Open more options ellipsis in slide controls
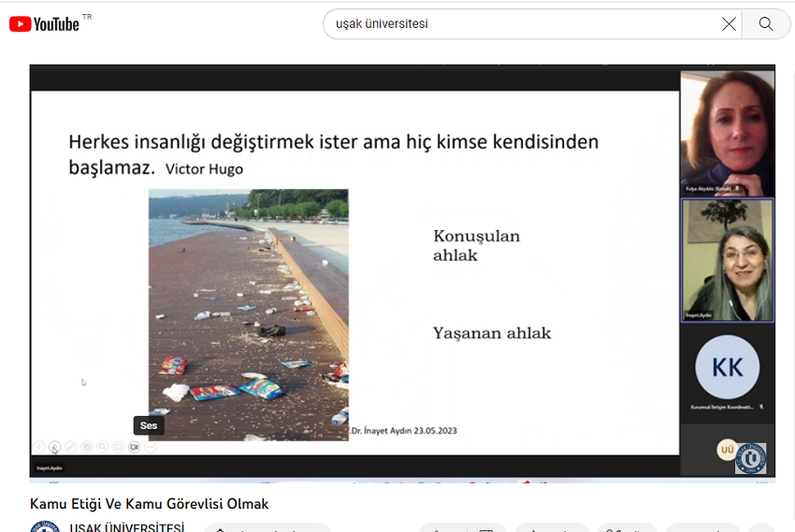 click(150, 447)
